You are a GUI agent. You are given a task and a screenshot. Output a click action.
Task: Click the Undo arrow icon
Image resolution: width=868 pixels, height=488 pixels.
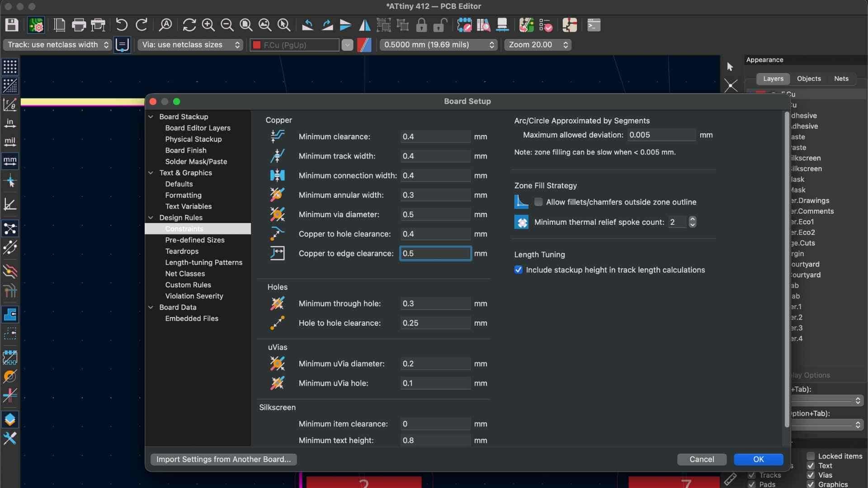[x=121, y=25]
